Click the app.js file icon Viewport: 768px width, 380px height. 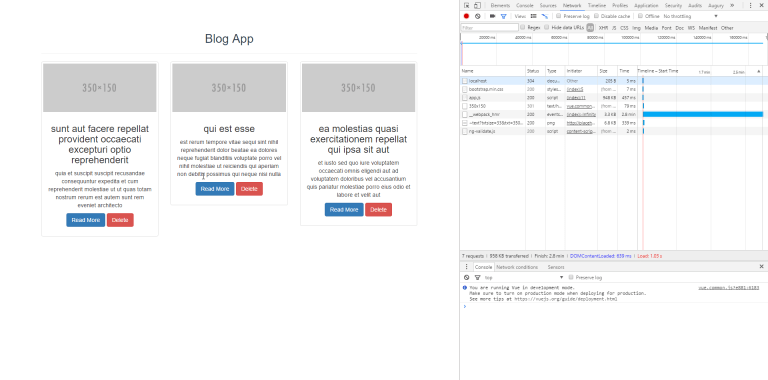[x=465, y=97]
